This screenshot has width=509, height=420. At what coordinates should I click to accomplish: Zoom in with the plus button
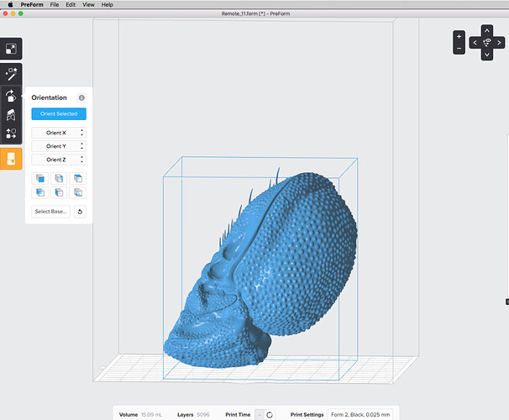click(x=459, y=37)
